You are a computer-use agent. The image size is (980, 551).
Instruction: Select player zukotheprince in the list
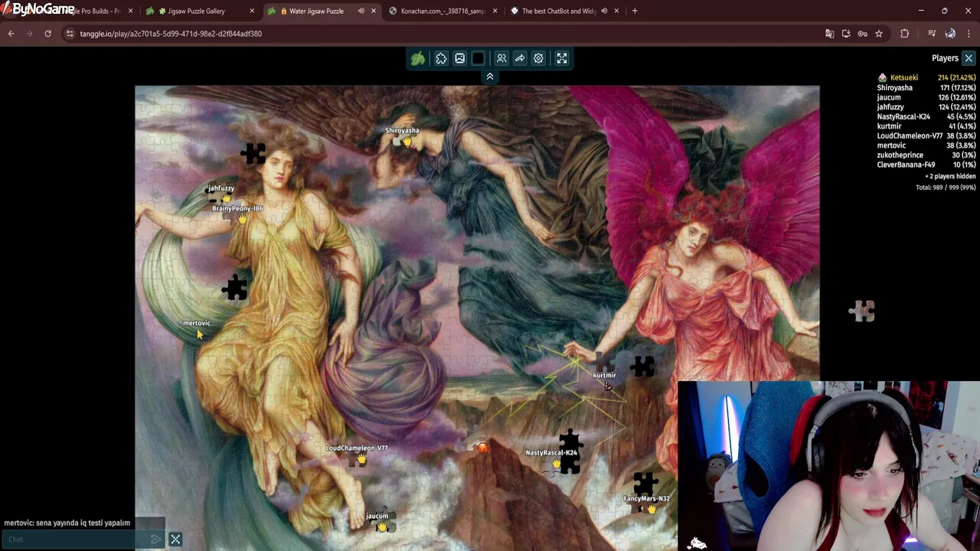[x=926, y=155]
